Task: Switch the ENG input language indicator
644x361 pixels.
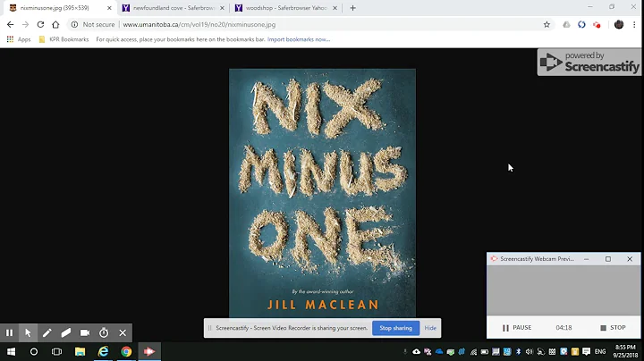Action: (600, 351)
